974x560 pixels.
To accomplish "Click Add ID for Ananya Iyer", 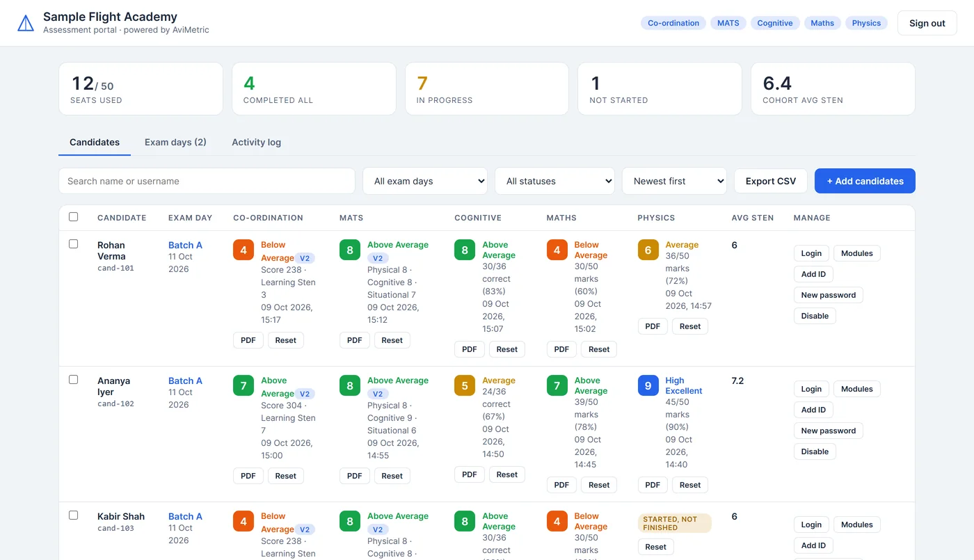I will click(x=813, y=410).
